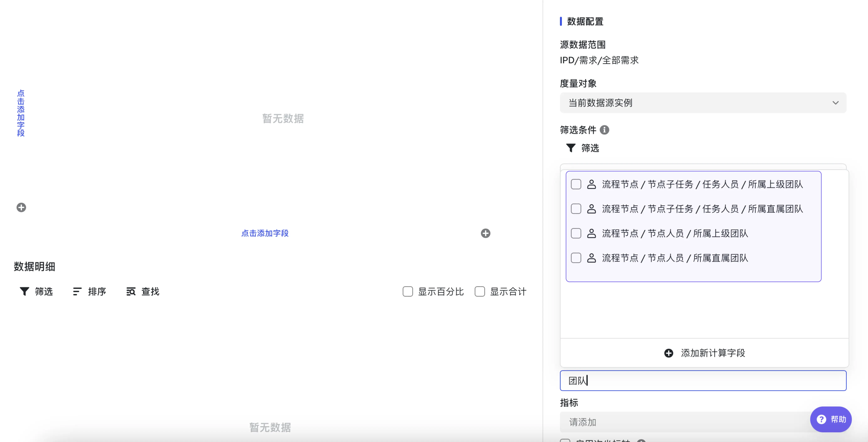Click the plus icon on the chart's left axis

click(21, 207)
